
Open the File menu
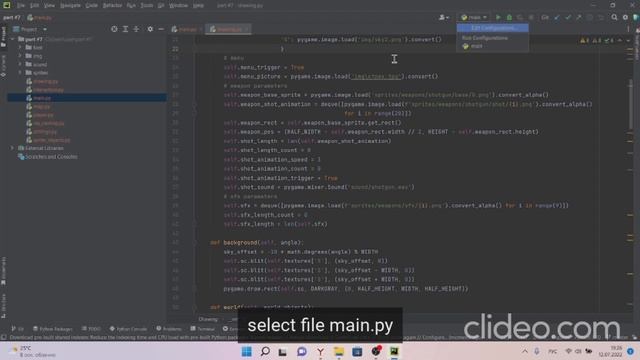(21, 6)
